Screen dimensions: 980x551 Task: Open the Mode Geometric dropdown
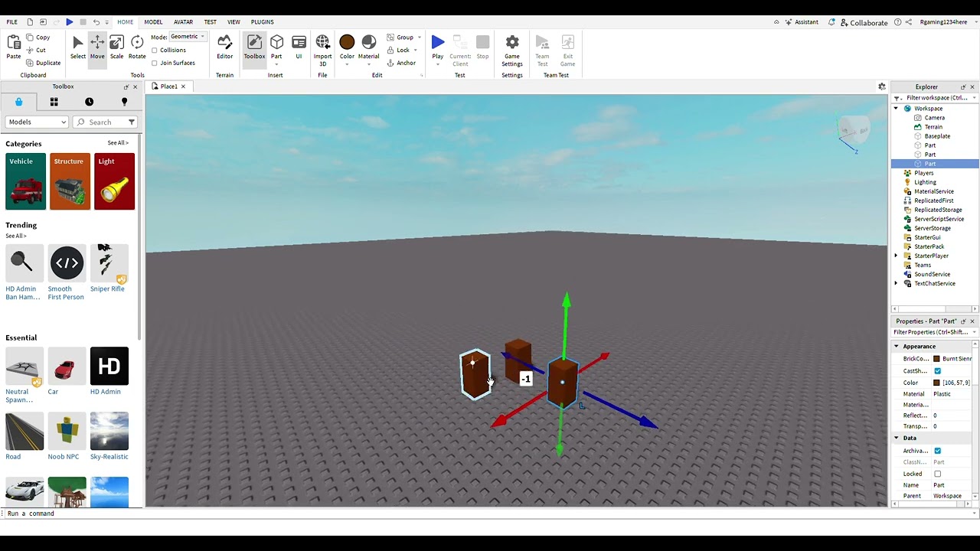(x=188, y=37)
